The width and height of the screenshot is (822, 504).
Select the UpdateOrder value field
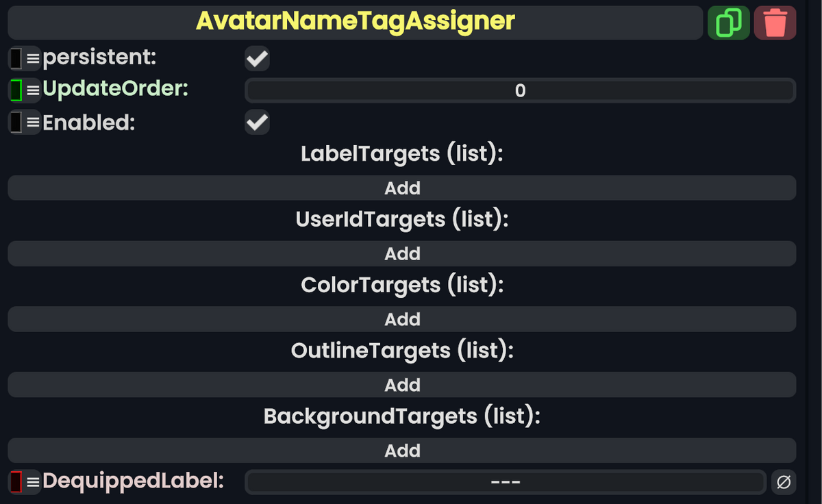pos(519,90)
